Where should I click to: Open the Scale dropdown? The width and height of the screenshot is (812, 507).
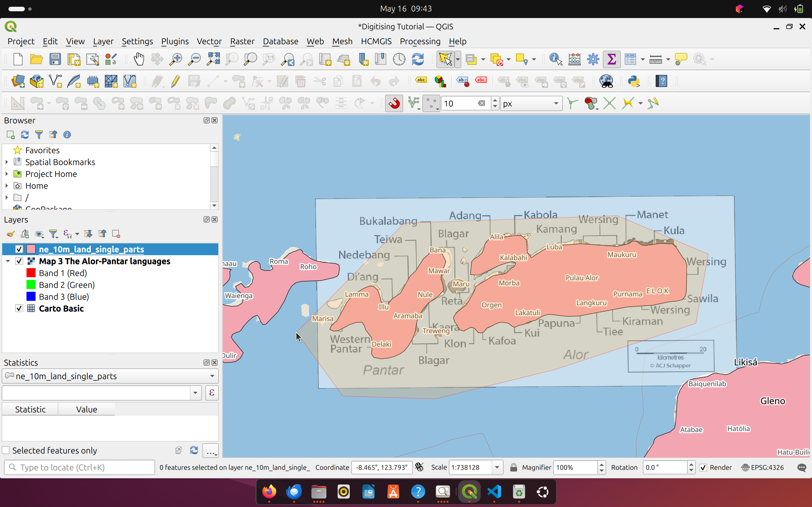click(x=497, y=467)
